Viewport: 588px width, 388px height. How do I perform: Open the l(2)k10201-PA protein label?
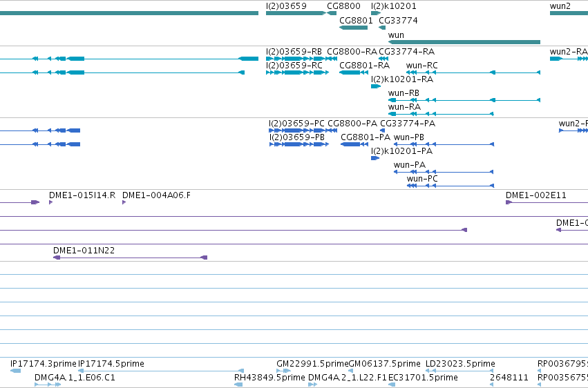(x=401, y=151)
